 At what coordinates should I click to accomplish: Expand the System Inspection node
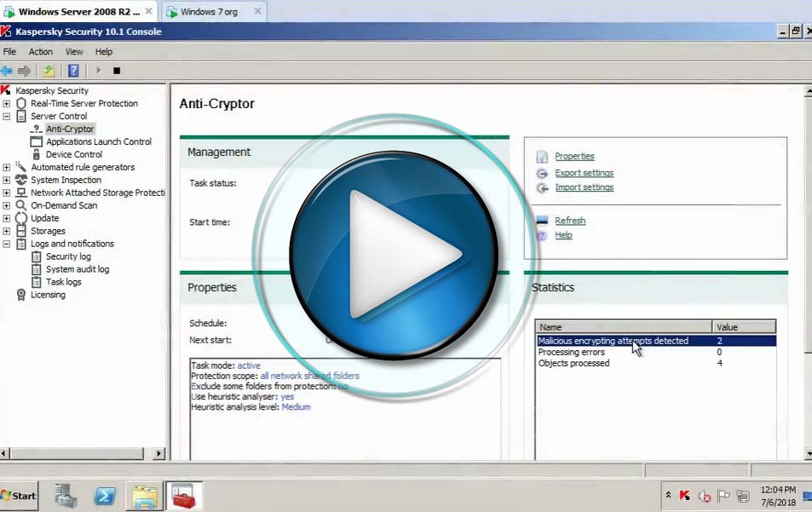(x=6, y=180)
